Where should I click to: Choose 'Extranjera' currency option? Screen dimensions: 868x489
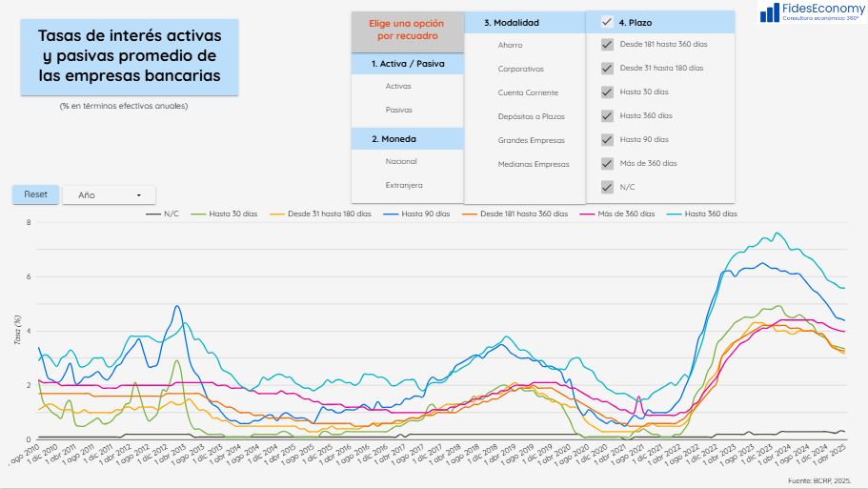tap(403, 185)
